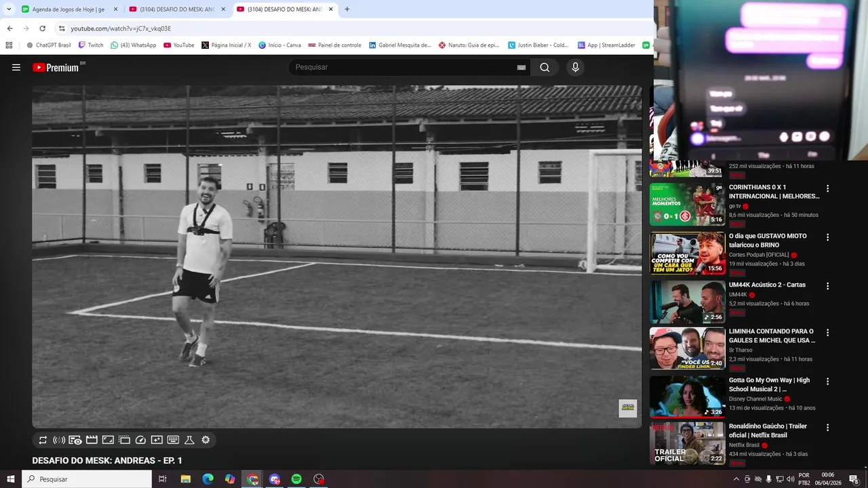Click the pop-out player window icon
This screenshot has width=868, height=488.
(124, 440)
